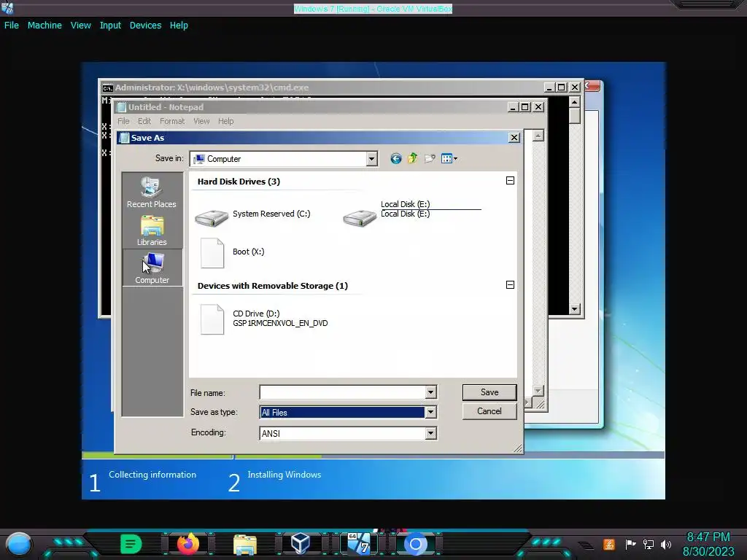Open the Encoding dropdown
This screenshot has height=560, width=747.
[430, 433]
